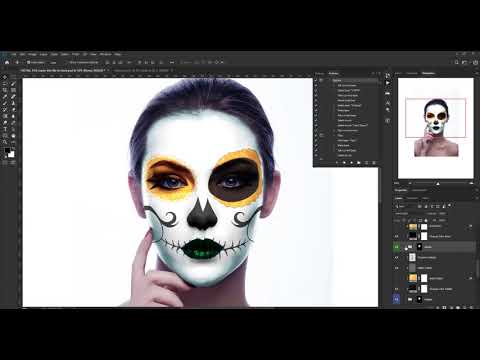
Task: Hide the selected highlighted group layer eye
Action: 397,247
